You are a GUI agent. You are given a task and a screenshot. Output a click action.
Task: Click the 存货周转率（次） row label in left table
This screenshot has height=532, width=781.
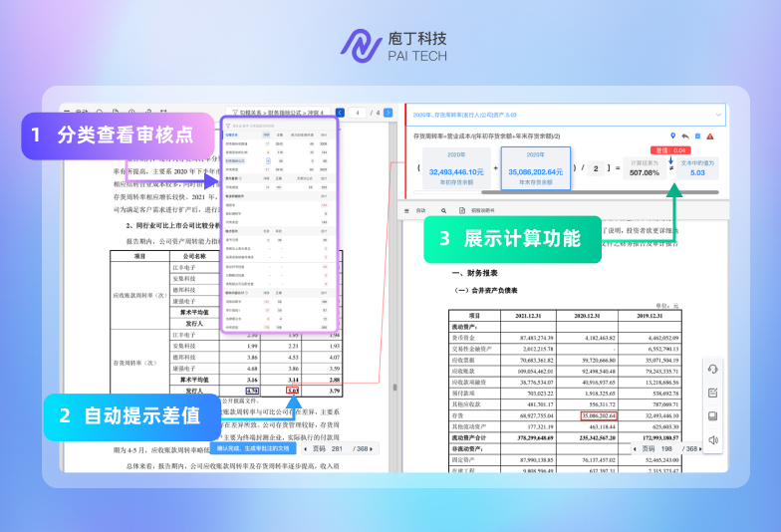[135, 363]
